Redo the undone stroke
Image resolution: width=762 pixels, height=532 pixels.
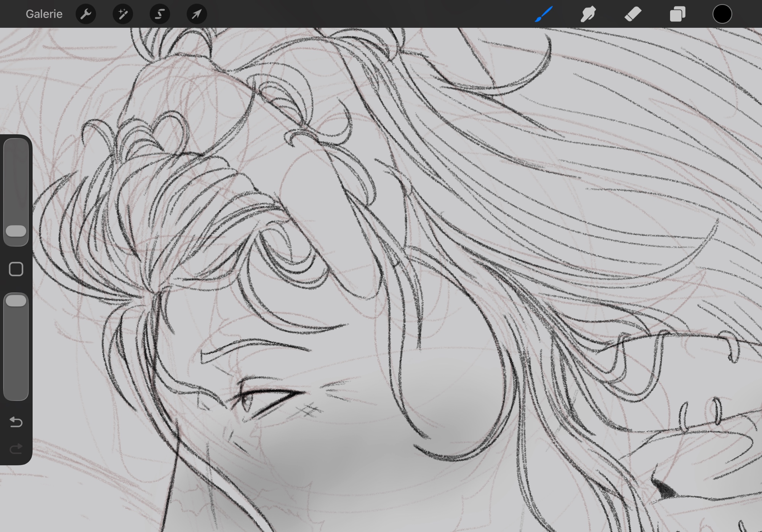pyautogui.click(x=16, y=449)
